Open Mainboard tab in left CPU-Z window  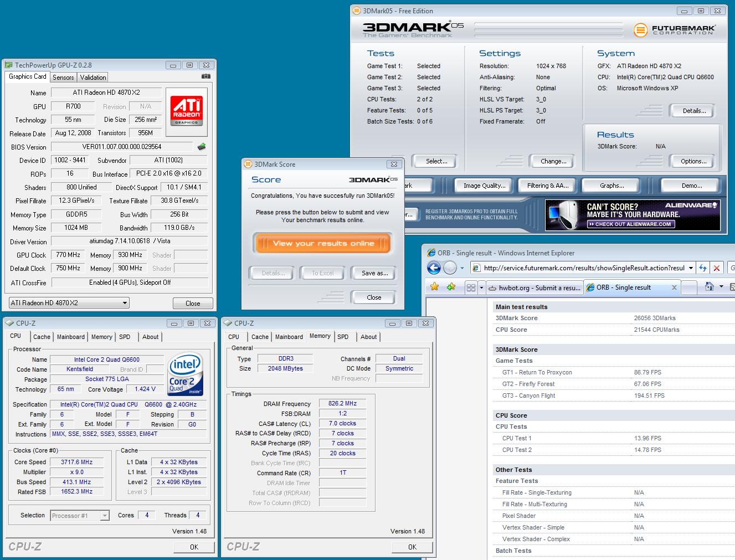71,337
